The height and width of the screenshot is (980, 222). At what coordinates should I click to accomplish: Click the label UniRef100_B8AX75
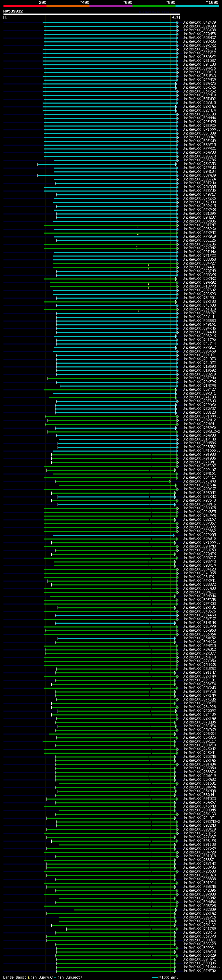(x=199, y=84)
